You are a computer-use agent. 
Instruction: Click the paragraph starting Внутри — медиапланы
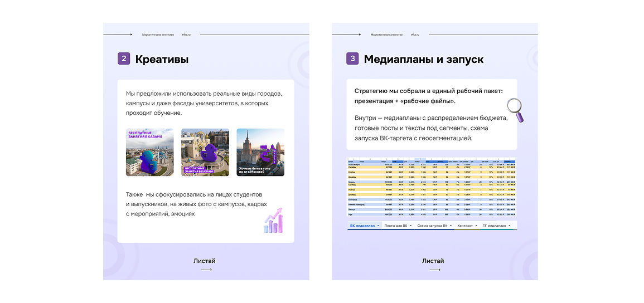[x=431, y=128]
